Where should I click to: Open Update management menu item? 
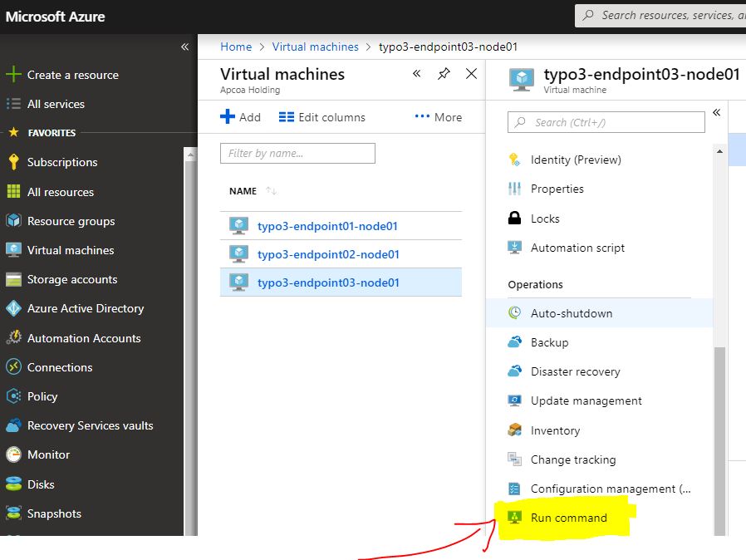586,400
